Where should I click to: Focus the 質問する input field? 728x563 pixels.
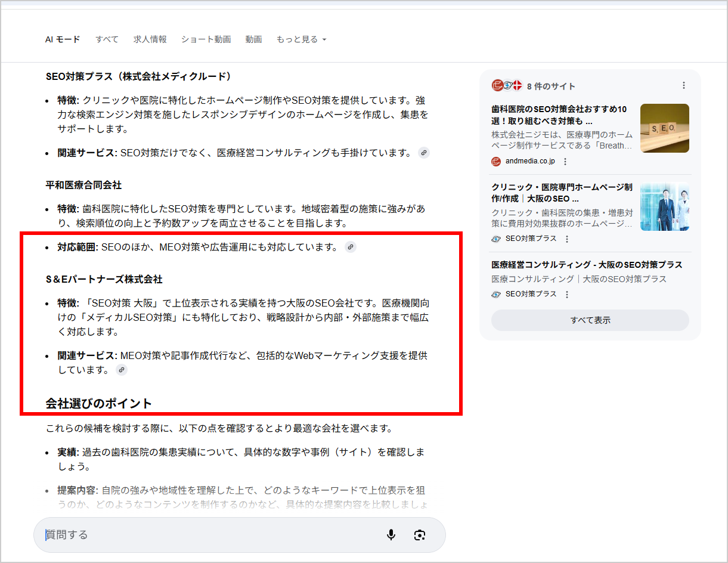pyautogui.click(x=209, y=535)
